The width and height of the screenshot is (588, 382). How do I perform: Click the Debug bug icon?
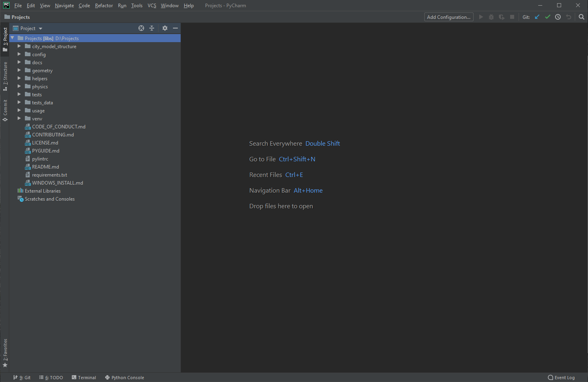tap(491, 17)
